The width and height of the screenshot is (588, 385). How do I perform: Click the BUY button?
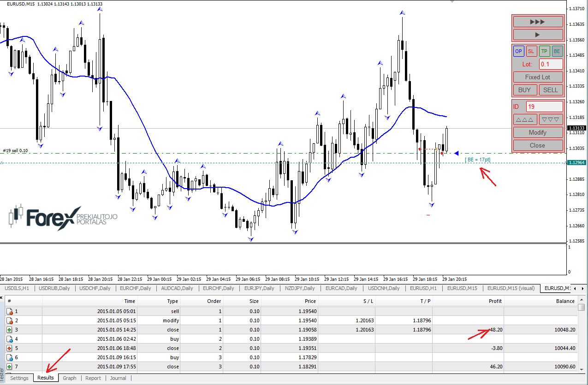click(525, 90)
